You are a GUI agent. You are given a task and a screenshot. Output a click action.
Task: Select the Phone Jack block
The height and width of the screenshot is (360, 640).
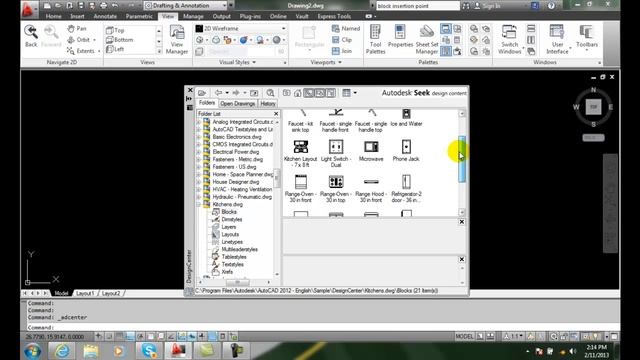click(x=406, y=151)
